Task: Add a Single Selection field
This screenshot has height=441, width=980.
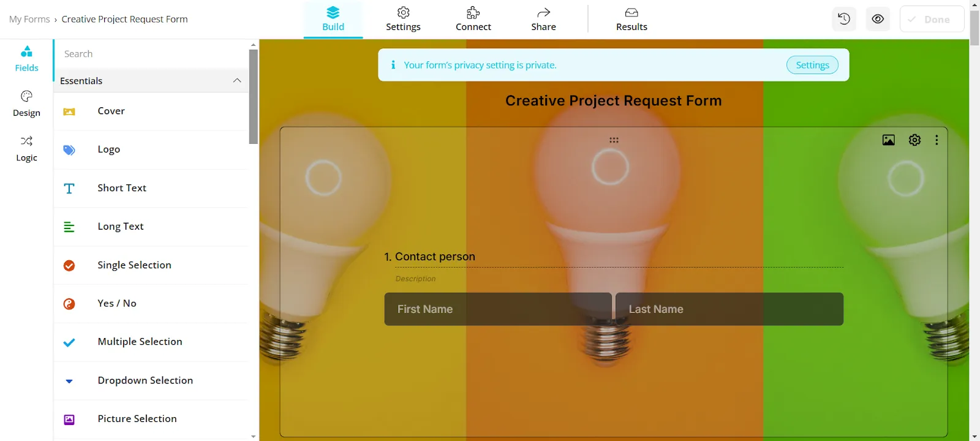Action: (151, 265)
